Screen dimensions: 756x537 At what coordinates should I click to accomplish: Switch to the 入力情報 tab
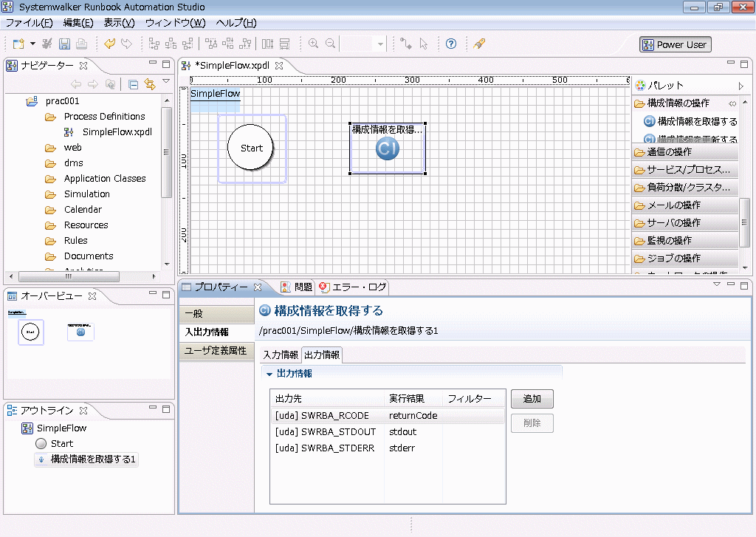point(281,355)
